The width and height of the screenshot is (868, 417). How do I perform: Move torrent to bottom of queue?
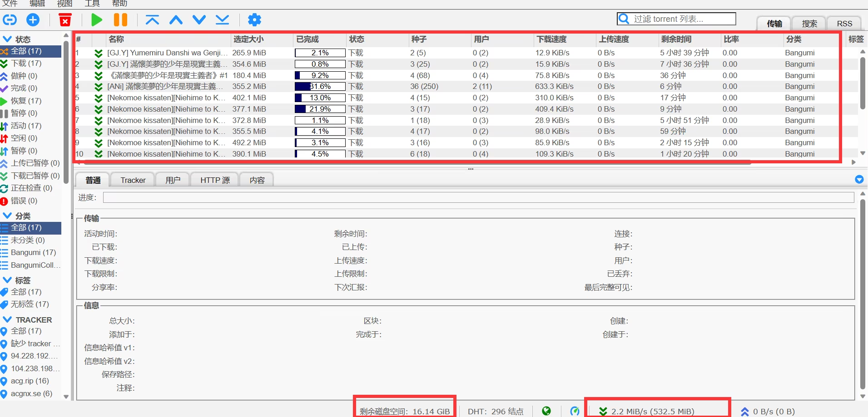click(222, 20)
